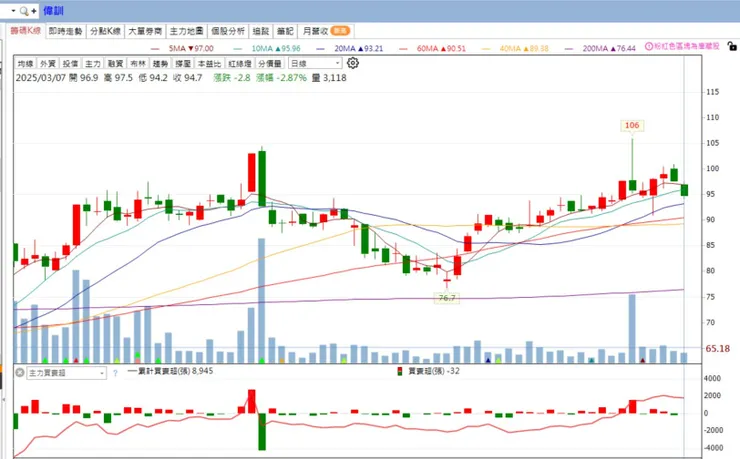The width and height of the screenshot is (740, 459).
Task: Click the 106 high price label
Action: tap(632, 125)
